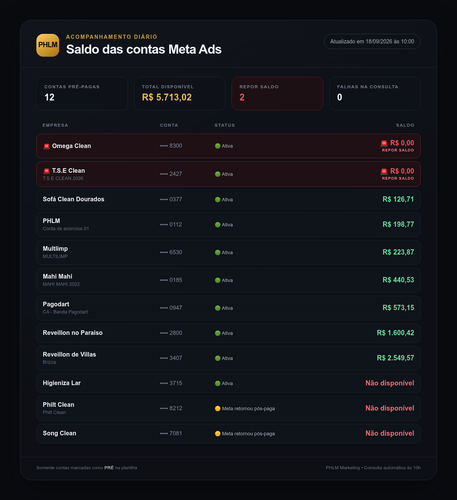457x500 pixels.
Task: Click the yellow status dot in Philt Clean row
Action: (218, 408)
